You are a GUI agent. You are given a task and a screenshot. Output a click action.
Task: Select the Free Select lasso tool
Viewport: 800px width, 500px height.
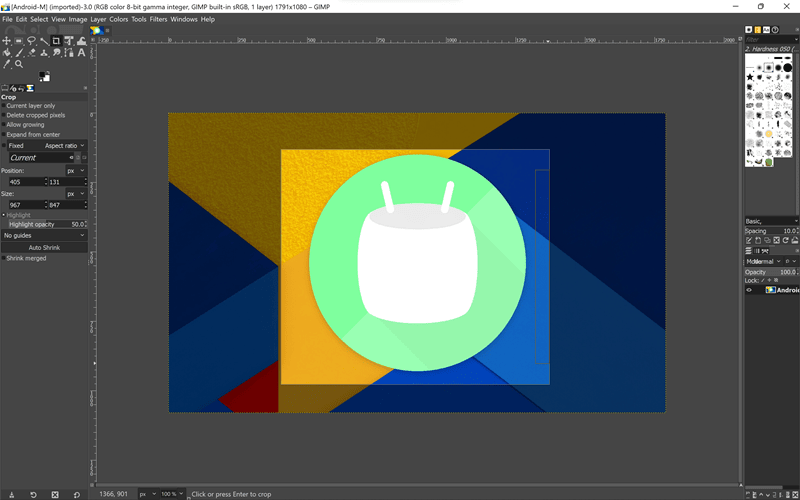tap(32, 41)
